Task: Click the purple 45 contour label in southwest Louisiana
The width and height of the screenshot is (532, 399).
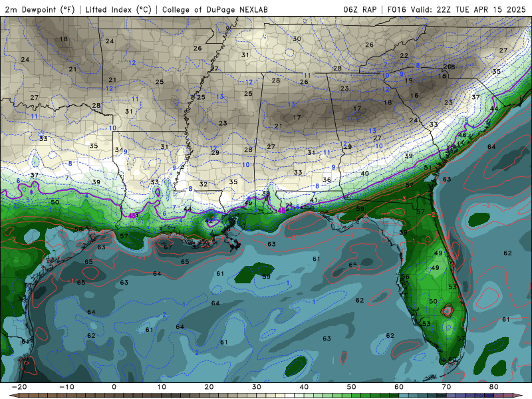Action: point(132,215)
